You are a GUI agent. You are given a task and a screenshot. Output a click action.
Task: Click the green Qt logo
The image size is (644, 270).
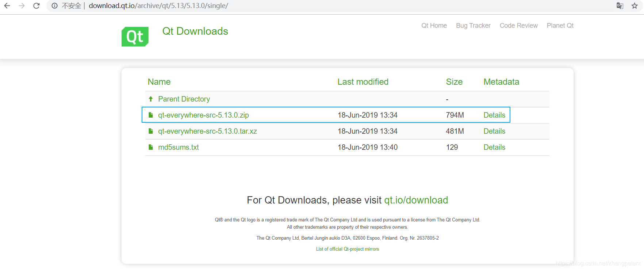coord(135,37)
